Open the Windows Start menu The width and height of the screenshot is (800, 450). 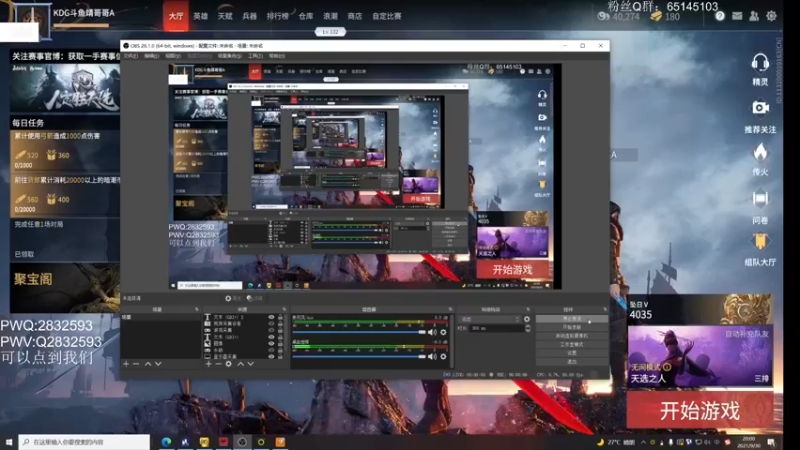9,442
